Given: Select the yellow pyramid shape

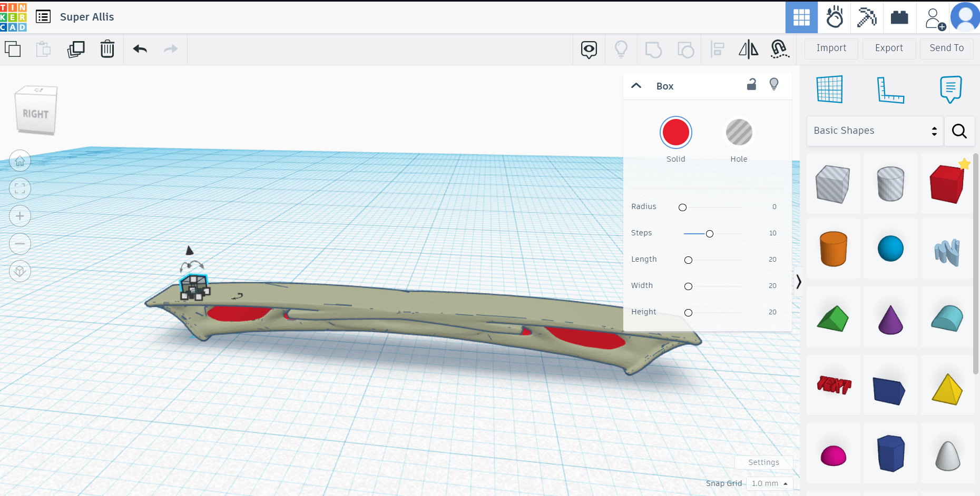Looking at the screenshot, I should click(947, 389).
